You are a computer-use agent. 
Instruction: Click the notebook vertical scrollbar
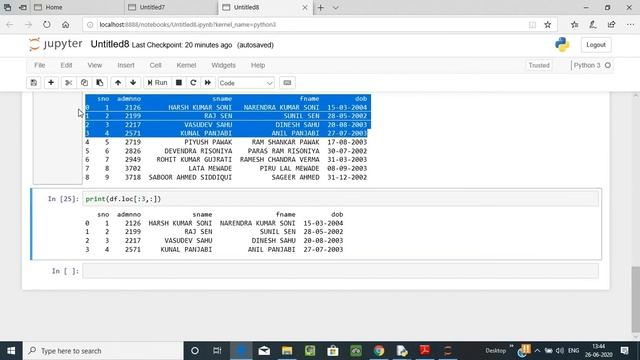[x=636, y=300]
